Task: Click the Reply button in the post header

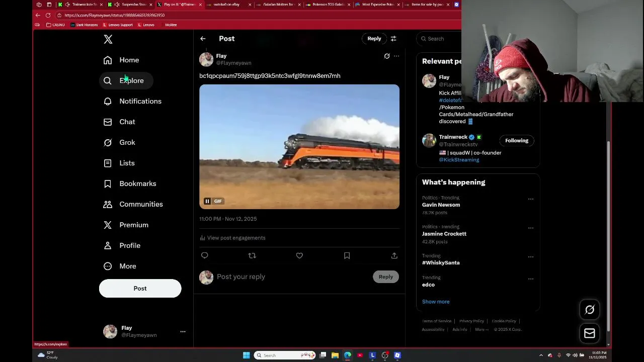Action: pos(374,39)
